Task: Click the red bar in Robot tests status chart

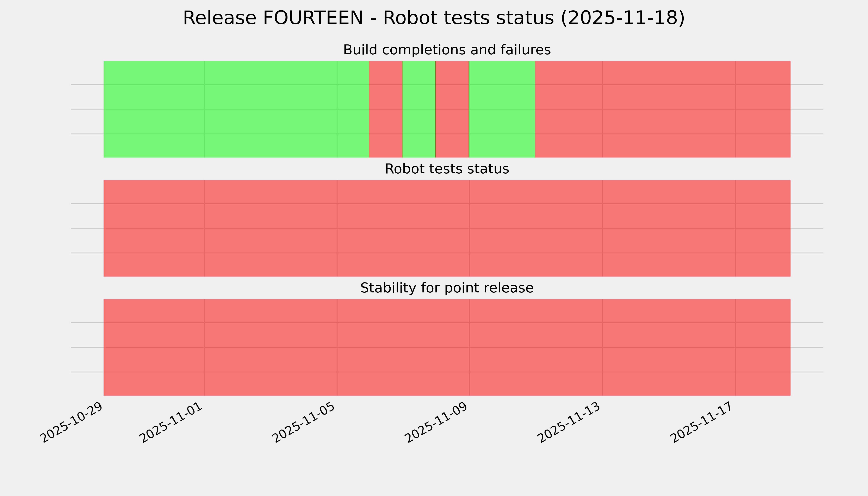Action: pos(447,228)
